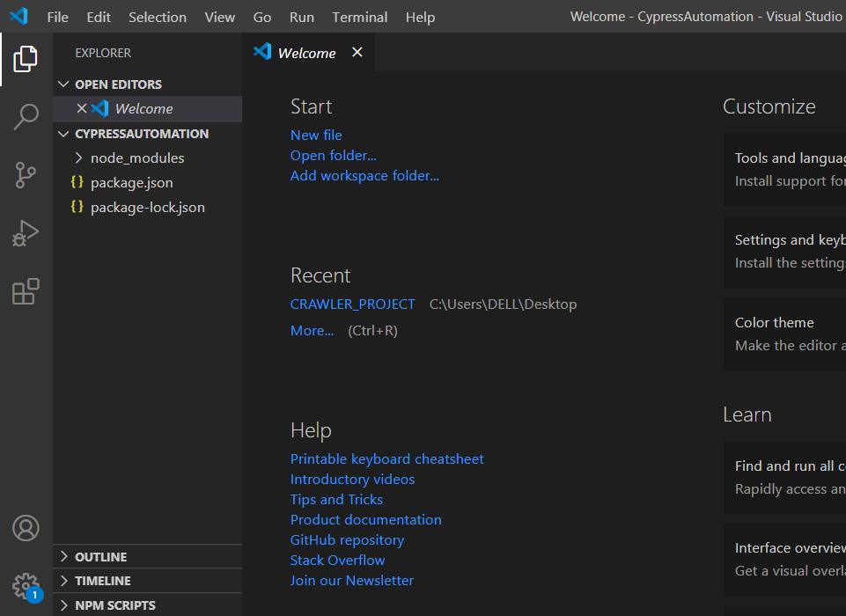Viewport: 846px width, 616px height.
Task: Open the Settings and keybindings card
Action: pos(784,252)
